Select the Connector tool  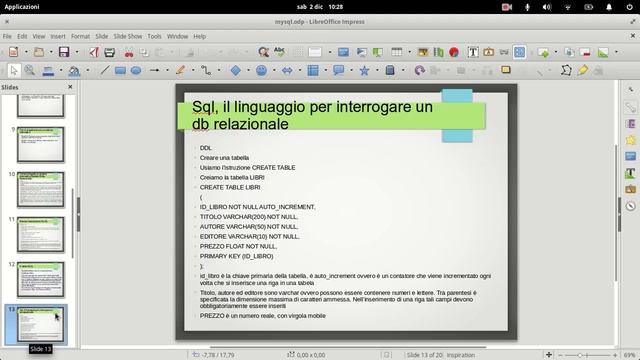click(x=206, y=70)
